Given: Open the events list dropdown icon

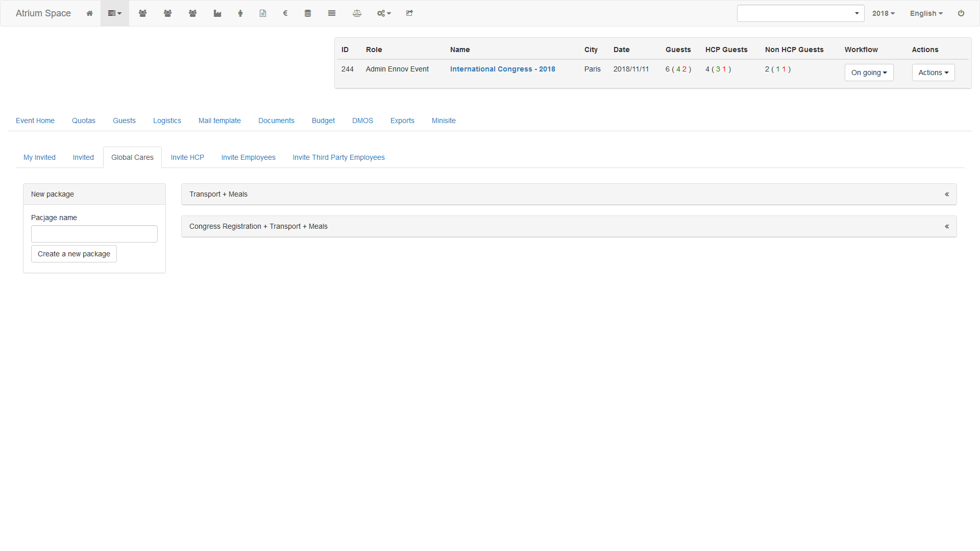Looking at the screenshot, I should [x=115, y=13].
